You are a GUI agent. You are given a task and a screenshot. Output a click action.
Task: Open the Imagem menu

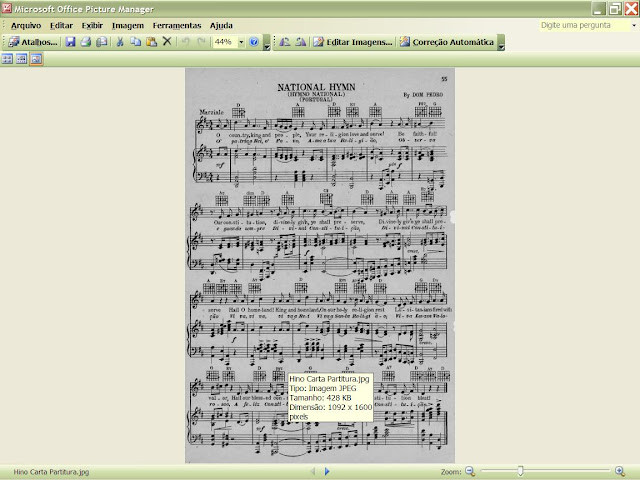point(128,25)
